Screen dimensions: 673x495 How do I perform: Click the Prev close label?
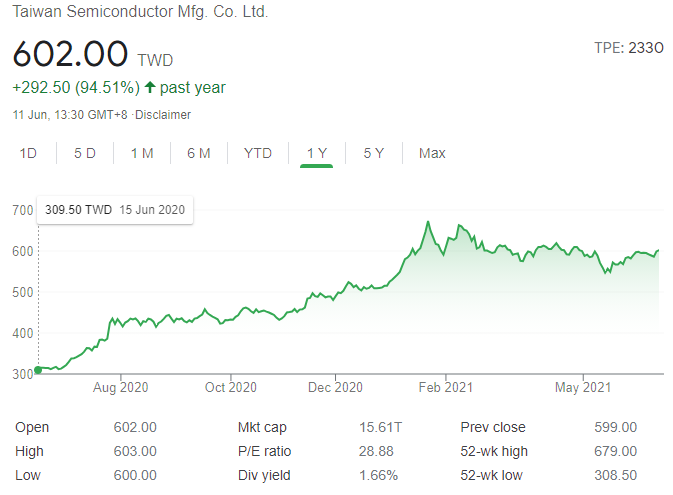pos(493,428)
